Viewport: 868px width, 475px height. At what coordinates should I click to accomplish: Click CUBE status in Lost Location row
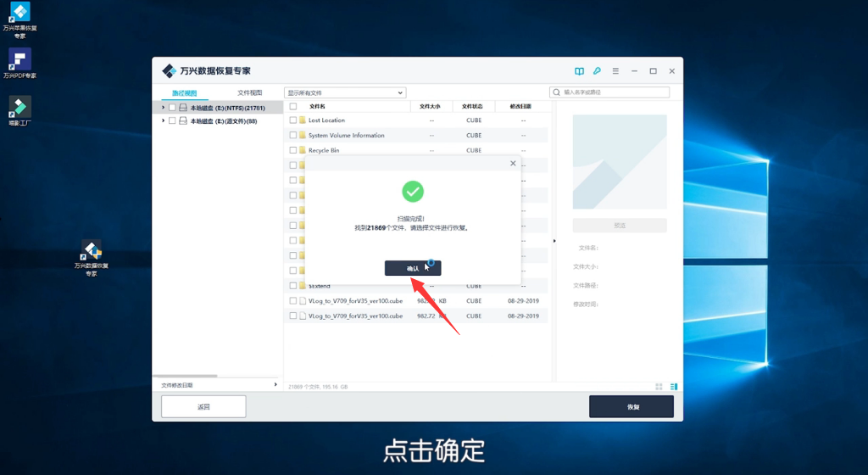tap(474, 120)
